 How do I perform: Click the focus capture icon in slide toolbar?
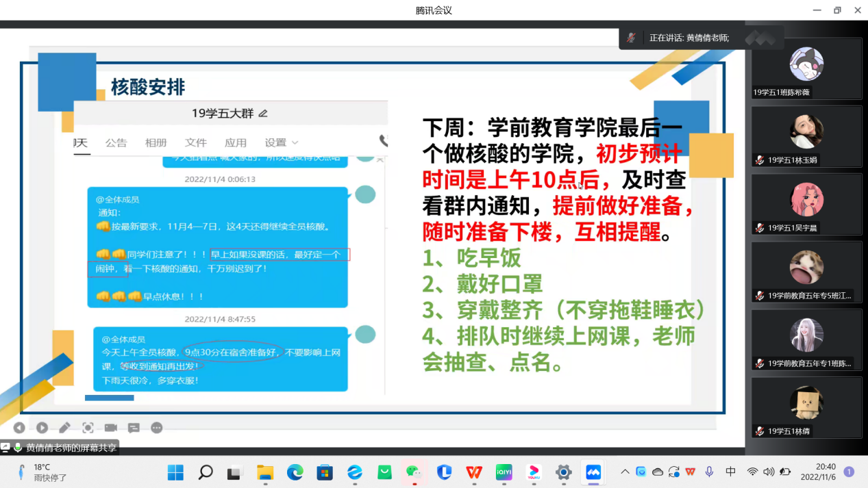point(88,428)
